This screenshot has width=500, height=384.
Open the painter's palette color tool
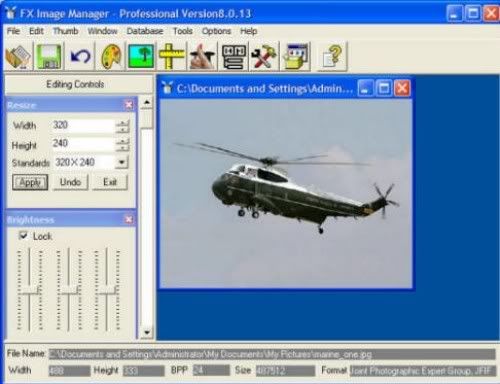pos(111,56)
